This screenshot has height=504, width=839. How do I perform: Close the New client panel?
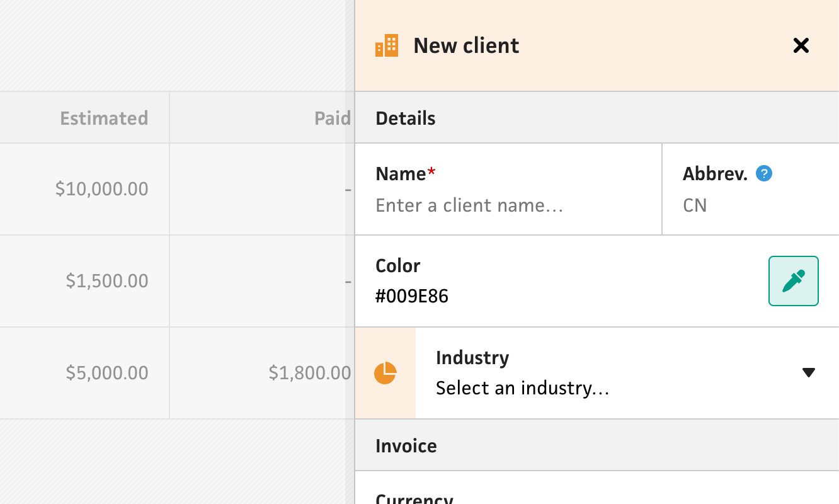(801, 45)
